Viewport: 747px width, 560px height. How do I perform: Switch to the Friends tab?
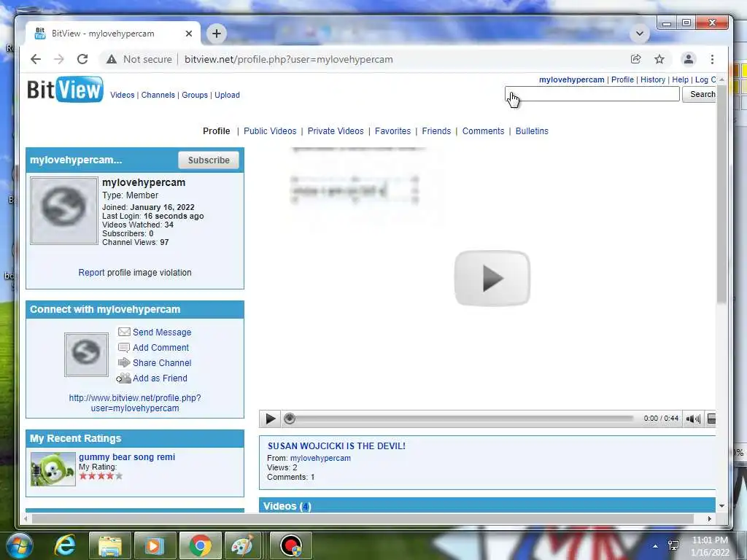[x=436, y=131]
